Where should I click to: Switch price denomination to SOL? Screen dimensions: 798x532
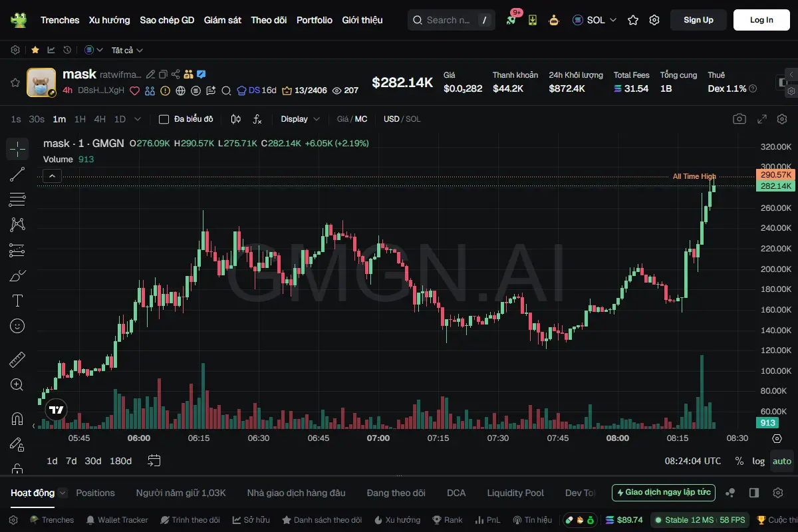pos(413,119)
